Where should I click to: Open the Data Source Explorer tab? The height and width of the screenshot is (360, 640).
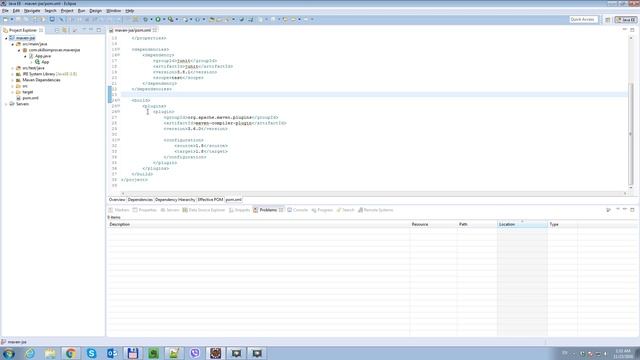pyautogui.click(x=204, y=210)
